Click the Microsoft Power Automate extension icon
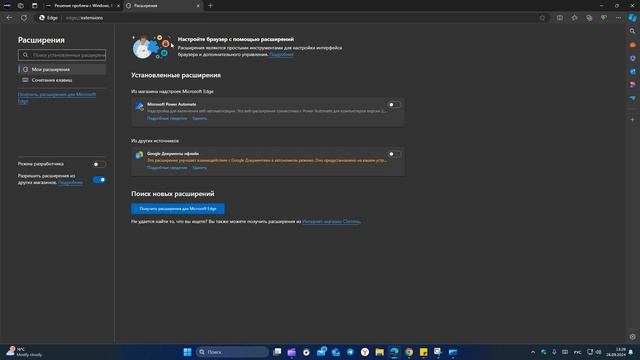This screenshot has width=640, height=360. tap(140, 106)
